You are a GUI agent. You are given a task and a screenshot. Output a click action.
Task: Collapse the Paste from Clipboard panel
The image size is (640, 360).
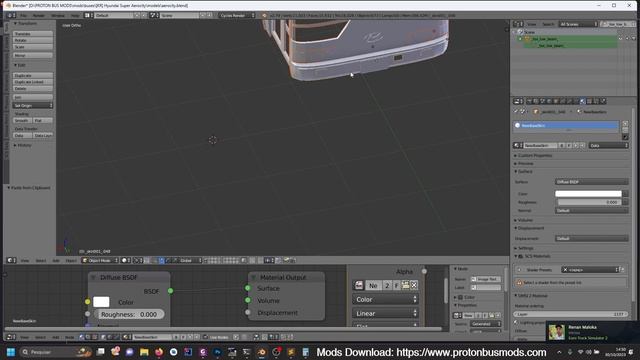29,188
